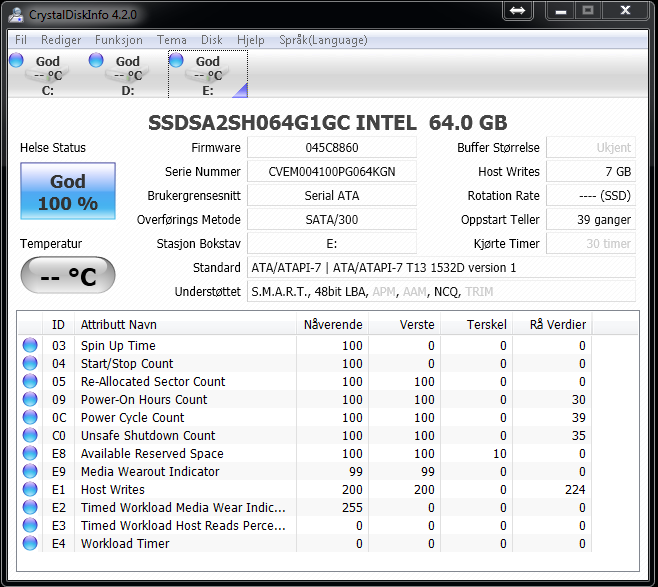Click the God 100 % health status button
This screenshot has width=658, height=587.
(68, 191)
